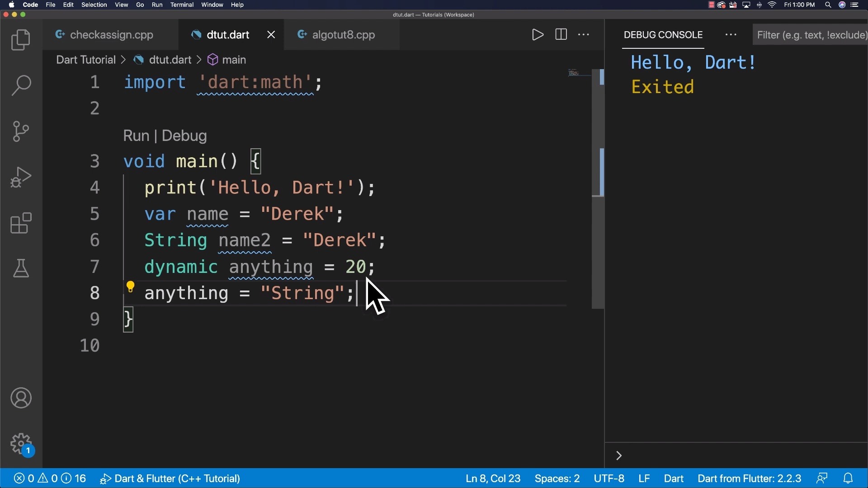The height and width of the screenshot is (488, 868).
Task: Click Ln 8, Col 23 position indicator
Action: (x=493, y=479)
